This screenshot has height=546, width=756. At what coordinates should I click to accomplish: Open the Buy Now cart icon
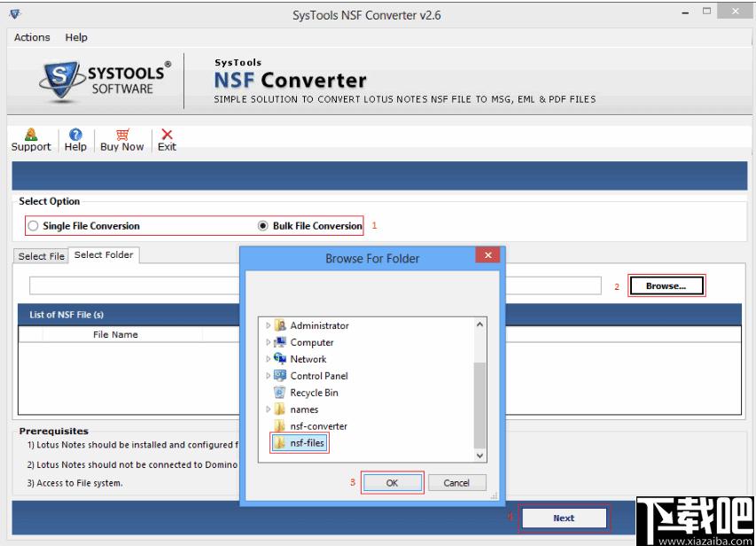click(122, 135)
